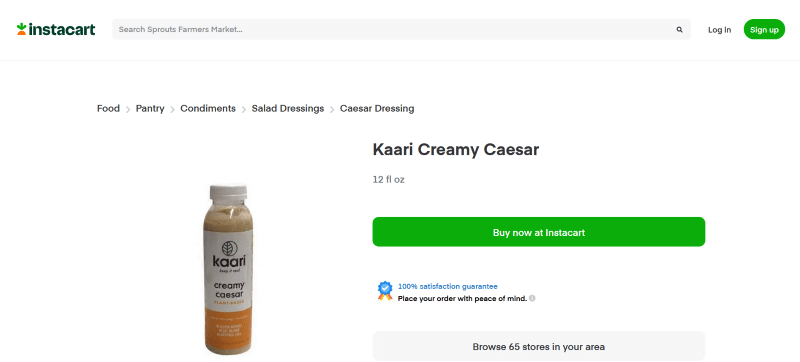Open the 100% satisfaction guarantee link
Viewport: 800px width, 362px height.
[x=447, y=287]
